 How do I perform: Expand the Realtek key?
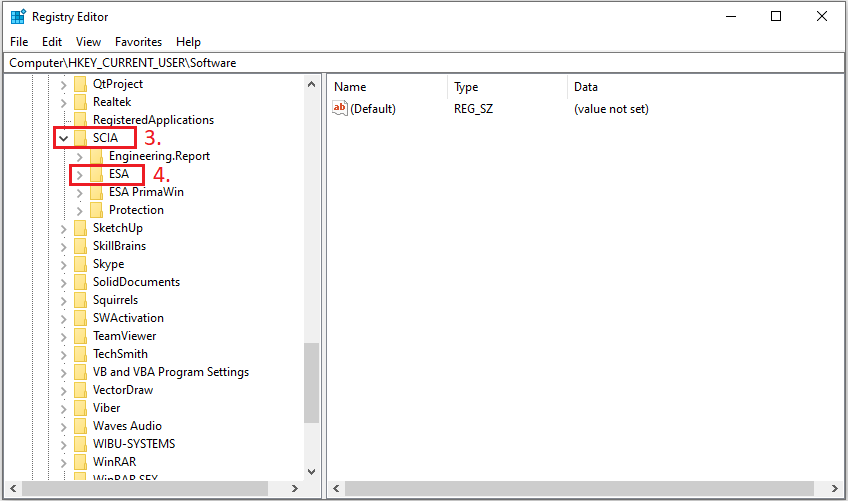coord(63,102)
